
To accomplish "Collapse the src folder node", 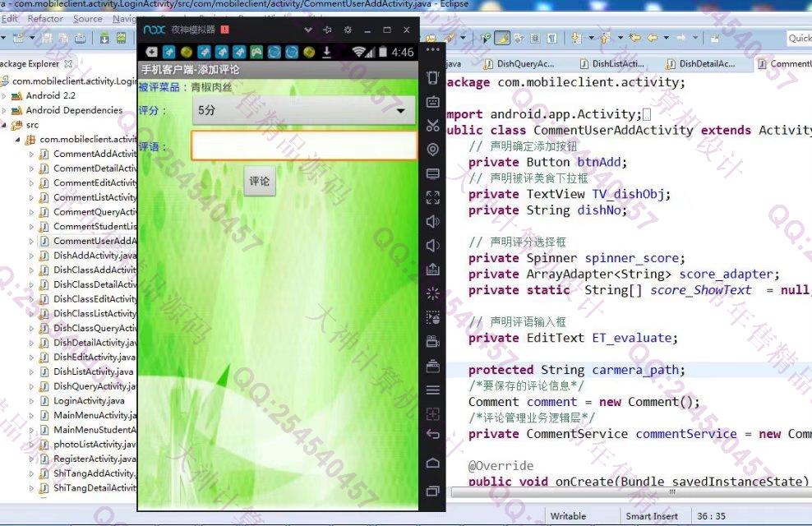I will (x=4, y=125).
